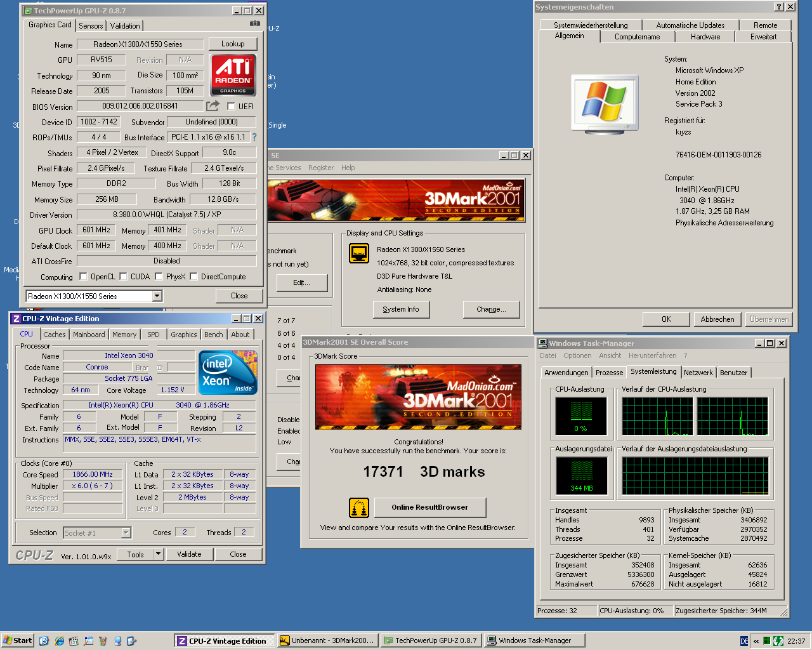Click the Validate button in CPU-Z
This screenshot has width=812, height=650.
tap(189, 554)
